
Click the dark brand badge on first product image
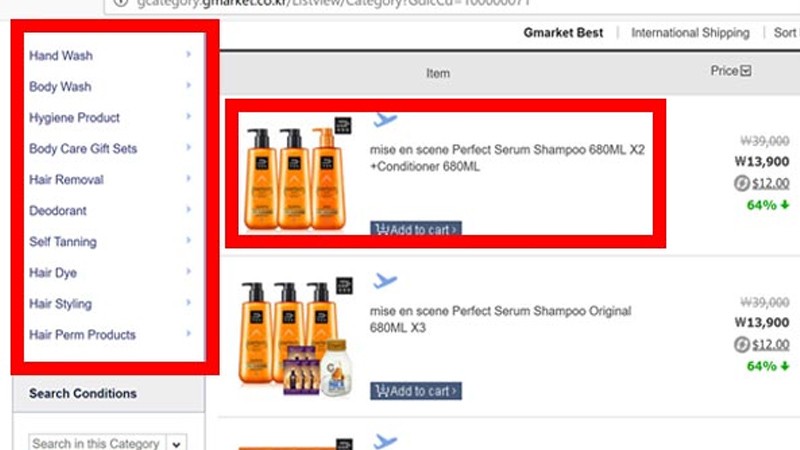click(343, 125)
